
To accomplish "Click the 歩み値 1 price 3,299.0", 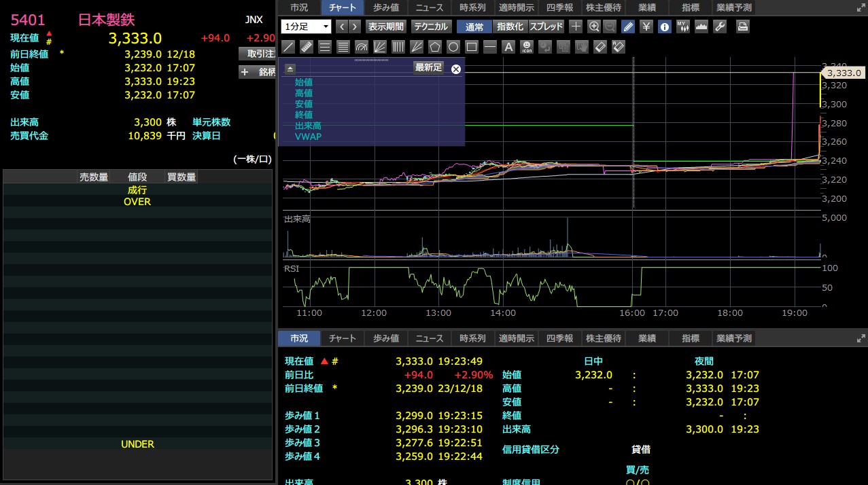I will point(414,416).
